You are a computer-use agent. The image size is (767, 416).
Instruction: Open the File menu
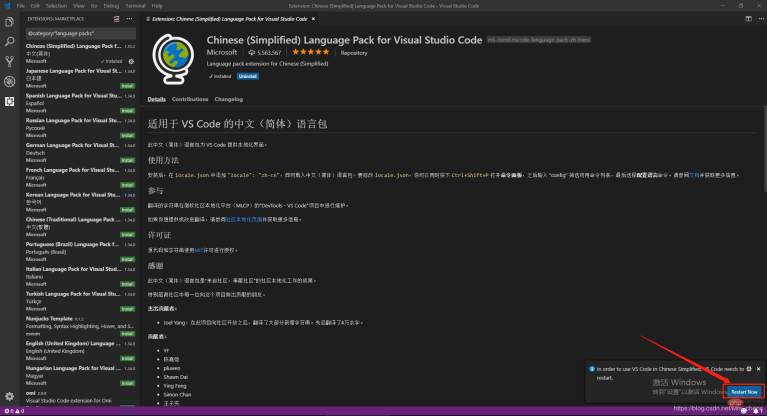(21, 6)
